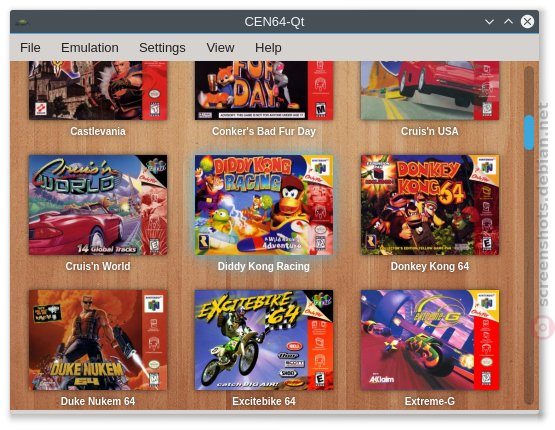This screenshot has height=430, width=555.
Task: Click the Donkey Kong 64 title label
Action: [430, 266]
